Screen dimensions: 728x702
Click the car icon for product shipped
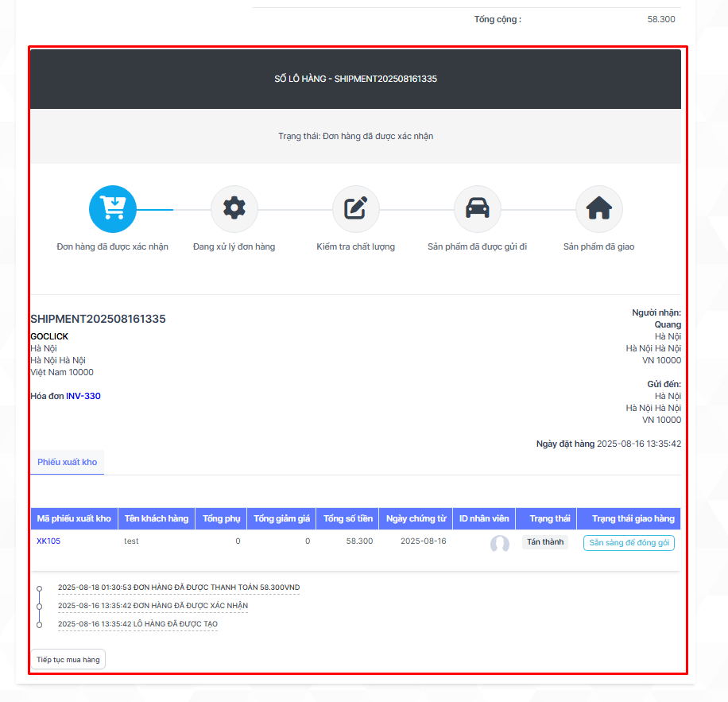point(477,209)
